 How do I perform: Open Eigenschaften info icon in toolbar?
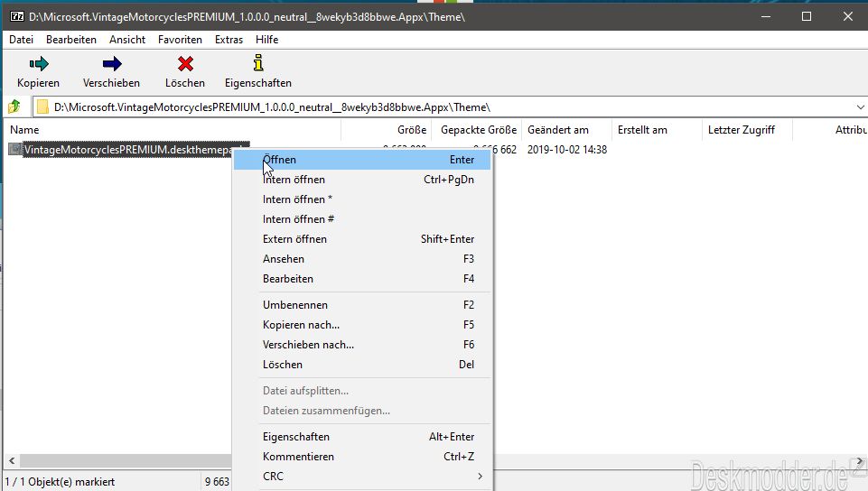click(x=258, y=63)
